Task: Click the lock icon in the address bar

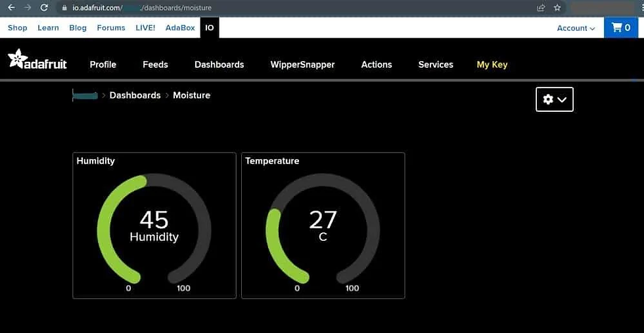Action: (64, 8)
